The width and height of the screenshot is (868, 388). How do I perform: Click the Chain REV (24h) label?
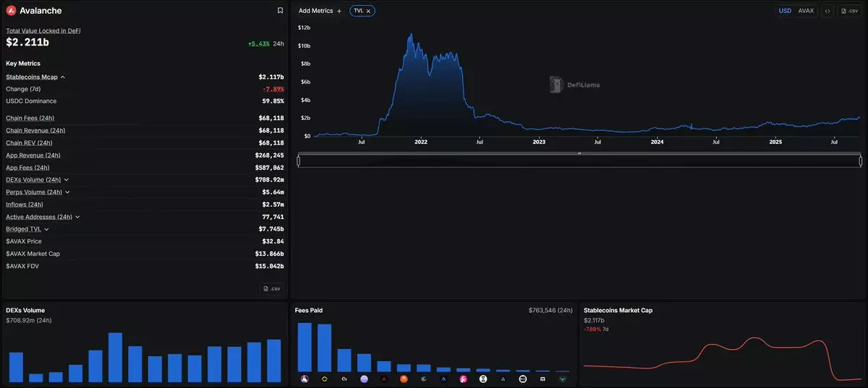tap(29, 143)
